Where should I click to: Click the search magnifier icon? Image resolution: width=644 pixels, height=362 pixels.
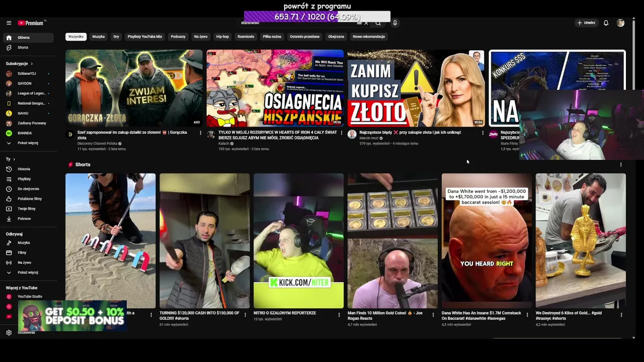[378, 23]
